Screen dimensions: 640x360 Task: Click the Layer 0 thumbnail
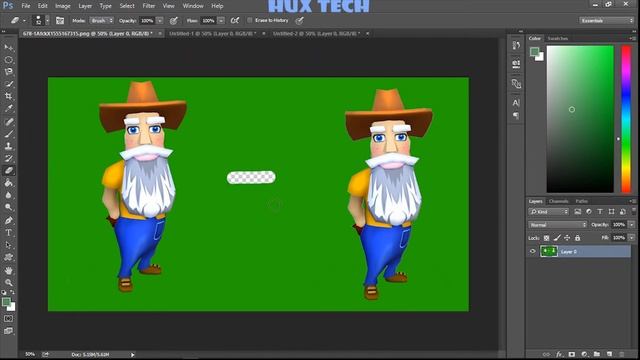(549, 251)
